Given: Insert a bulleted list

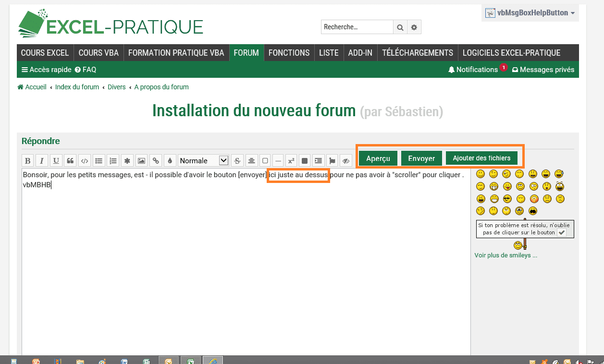Looking at the screenshot, I should pyautogui.click(x=99, y=161).
